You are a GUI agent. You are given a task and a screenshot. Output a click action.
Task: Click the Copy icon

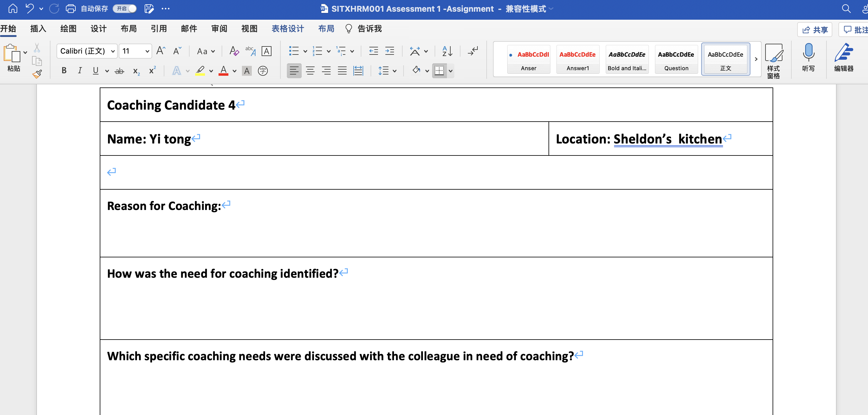(x=37, y=61)
